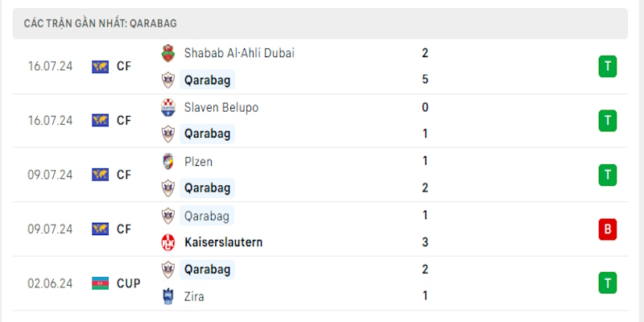644x322 pixels.
Task: Click the Slaven Belupo team logo
Action: (167, 107)
